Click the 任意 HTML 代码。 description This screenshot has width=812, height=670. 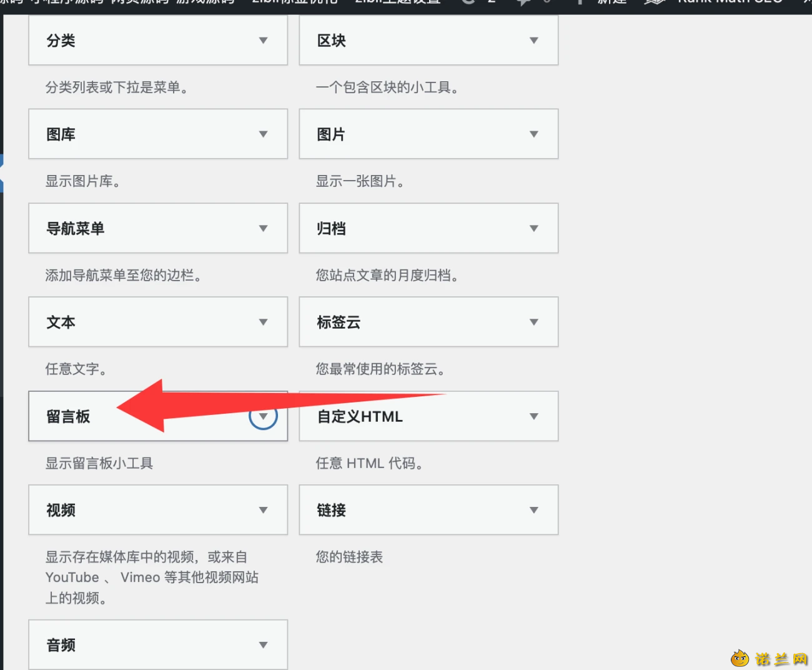tap(370, 463)
